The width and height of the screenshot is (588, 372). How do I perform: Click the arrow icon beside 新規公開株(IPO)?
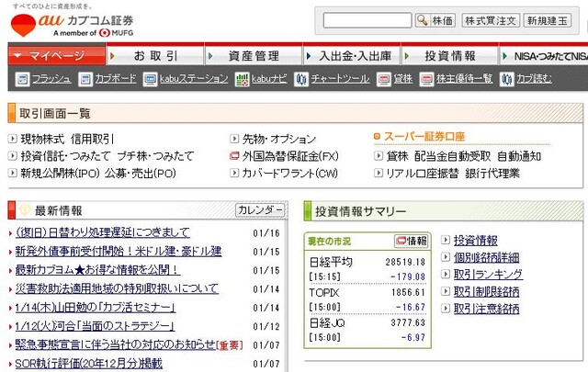pos(12,173)
